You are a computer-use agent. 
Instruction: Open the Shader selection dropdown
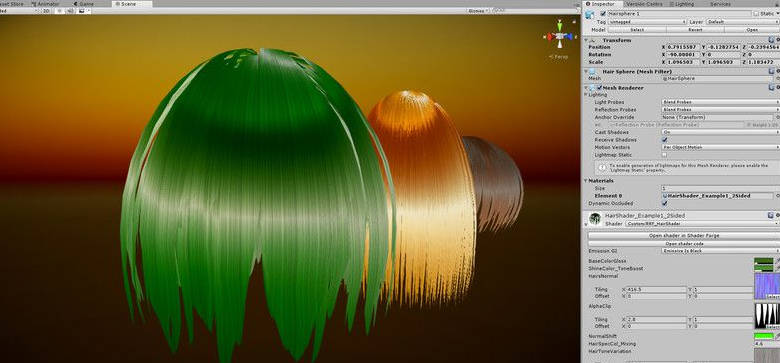point(702,224)
